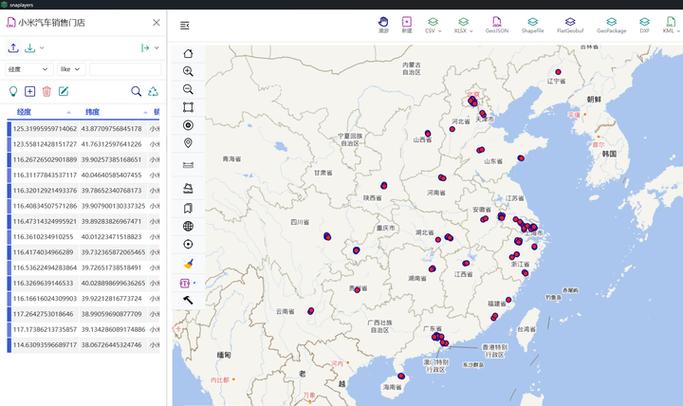Image resolution: width=683 pixels, height=406 pixels.
Task: Select the location pin marker tool
Action: tap(188, 143)
